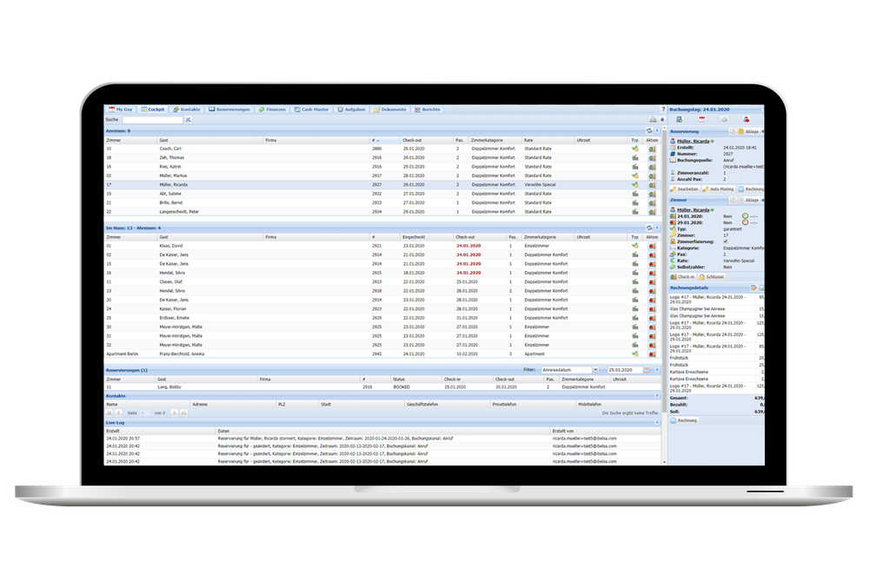Click the Suche search field
Image resolution: width=869 pixels, height=588 pixels.
(x=152, y=120)
